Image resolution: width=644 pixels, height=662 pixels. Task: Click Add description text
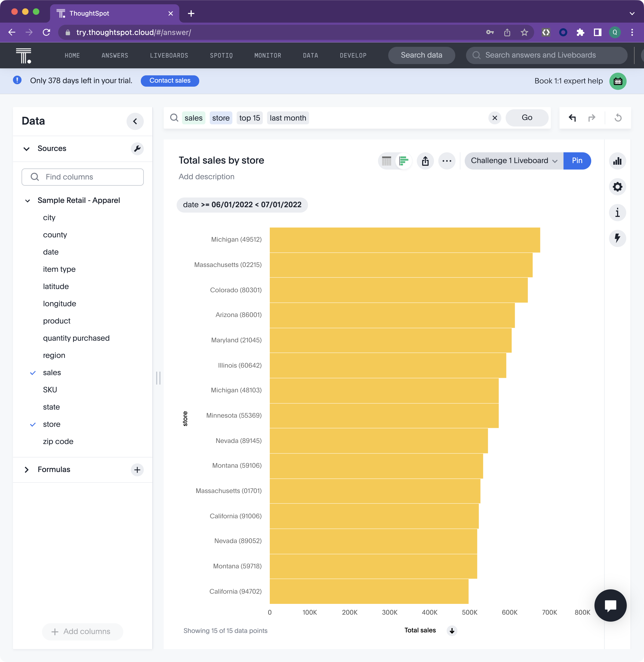tap(206, 177)
